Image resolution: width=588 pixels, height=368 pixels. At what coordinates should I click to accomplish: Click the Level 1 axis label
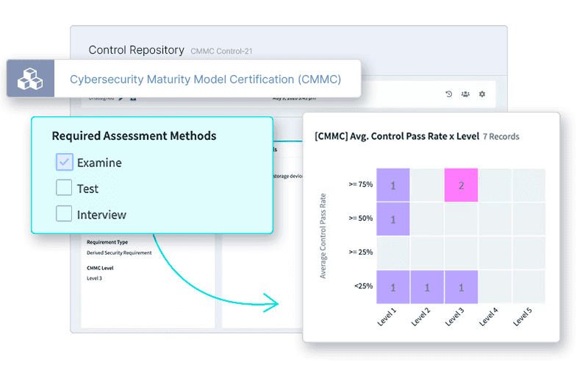click(x=387, y=317)
